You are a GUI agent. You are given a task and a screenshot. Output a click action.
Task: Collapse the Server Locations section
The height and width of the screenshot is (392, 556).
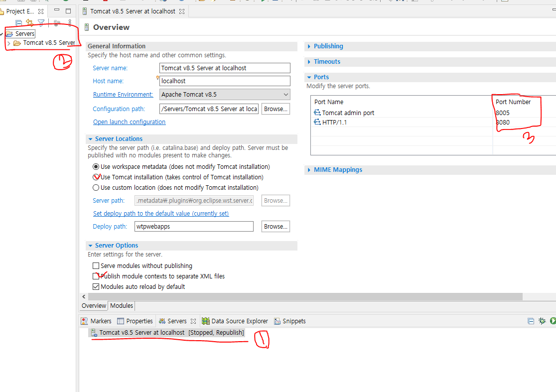click(90, 139)
